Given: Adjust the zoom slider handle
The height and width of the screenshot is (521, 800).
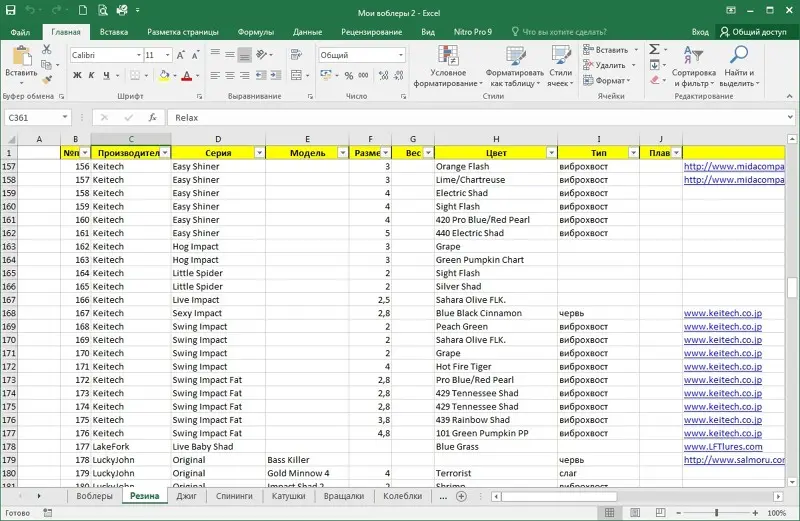Looking at the screenshot, I should (x=716, y=512).
